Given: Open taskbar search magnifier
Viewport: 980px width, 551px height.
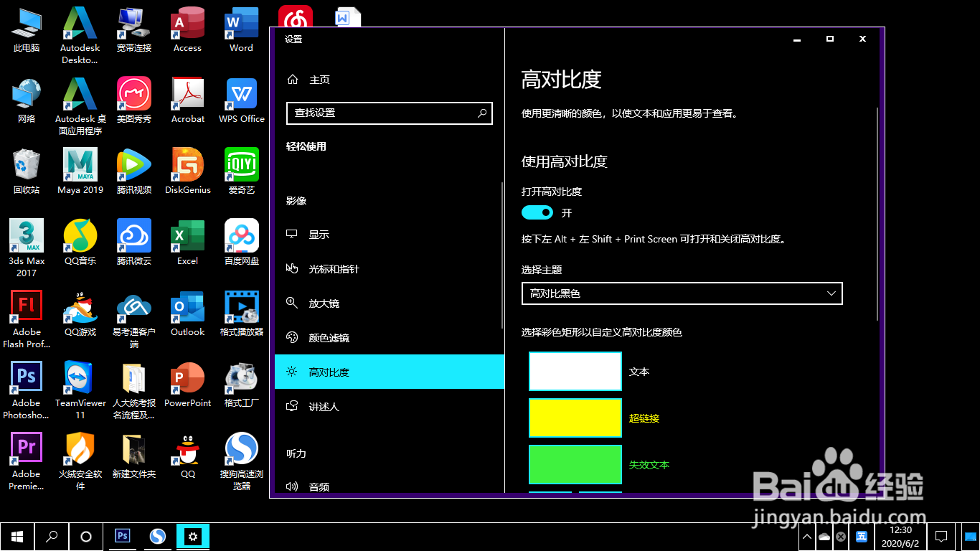Looking at the screenshot, I should 52,536.
